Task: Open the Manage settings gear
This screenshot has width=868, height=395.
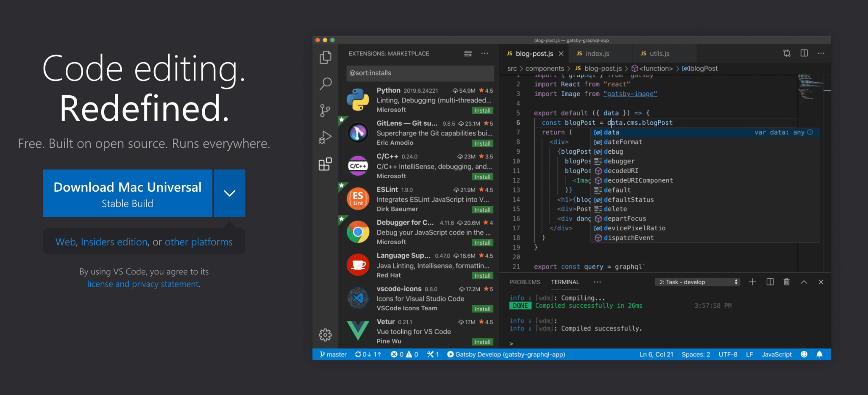Action: pyautogui.click(x=325, y=335)
